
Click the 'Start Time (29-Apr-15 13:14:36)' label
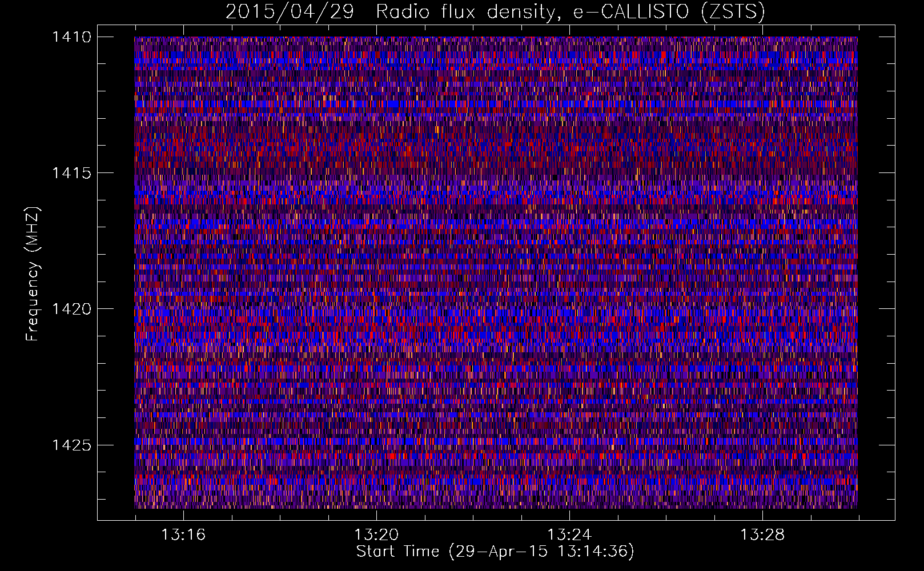(495, 552)
